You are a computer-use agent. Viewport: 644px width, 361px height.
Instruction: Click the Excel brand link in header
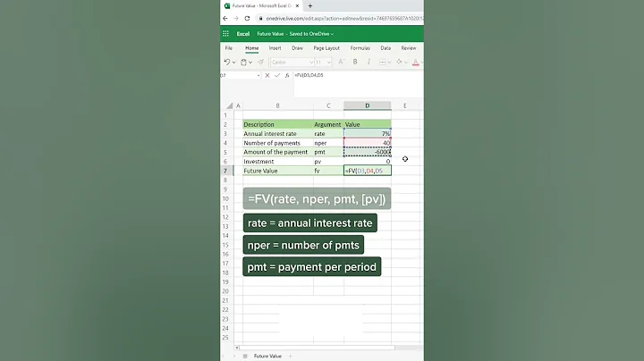click(243, 34)
